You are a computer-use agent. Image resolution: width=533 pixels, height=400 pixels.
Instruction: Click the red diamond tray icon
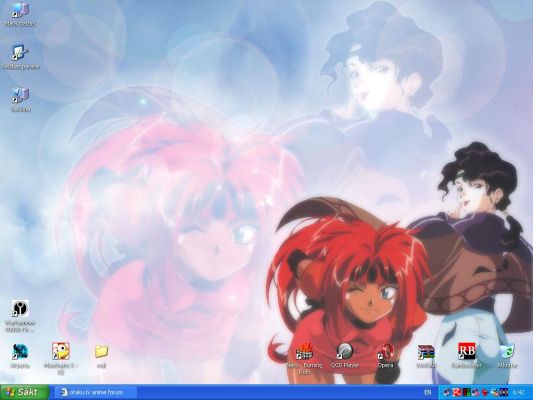coord(485,392)
